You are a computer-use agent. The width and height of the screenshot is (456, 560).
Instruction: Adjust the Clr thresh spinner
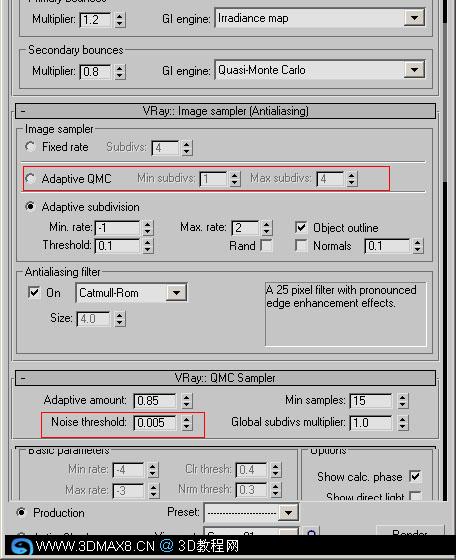pos(276,470)
